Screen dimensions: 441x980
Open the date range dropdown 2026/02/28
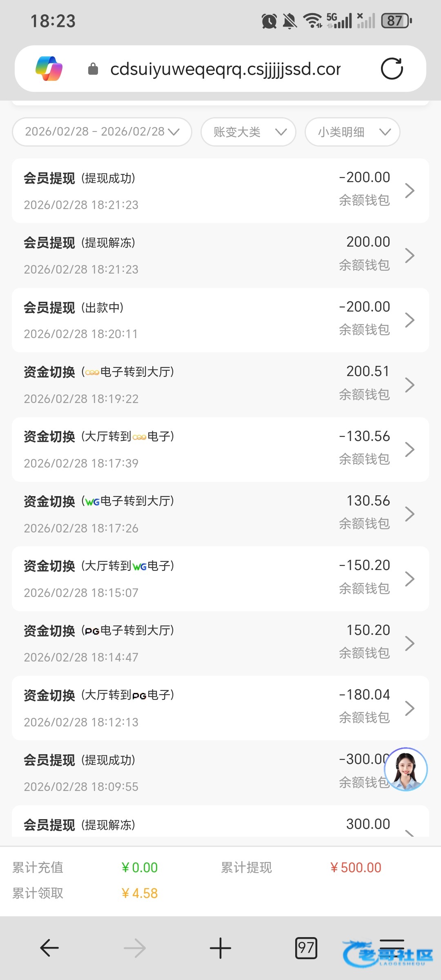coord(102,131)
